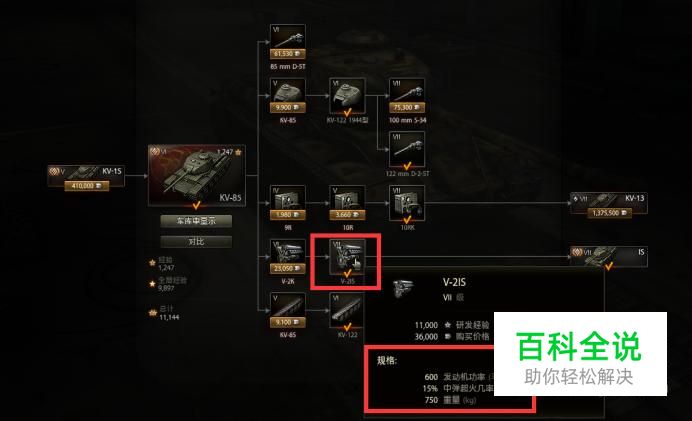This screenshot has width=692, height=421.
Task: Choose the KV-122 tracks suspension module
Action: 347,310
